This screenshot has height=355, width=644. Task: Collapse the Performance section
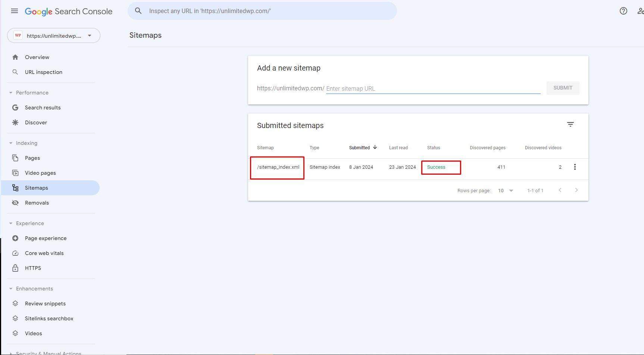(x=11, y=93)
